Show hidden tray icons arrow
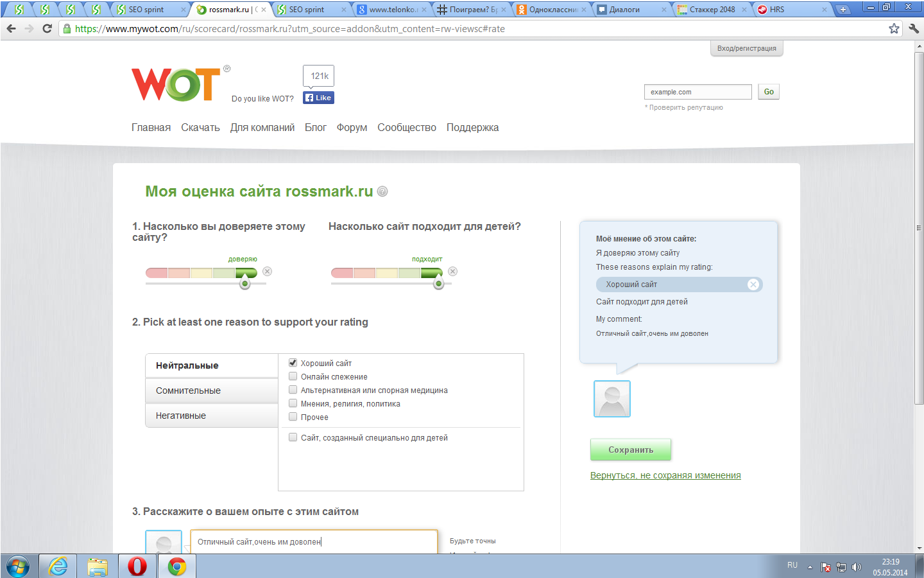Screen dimensions: 924x578 (810, 567)
